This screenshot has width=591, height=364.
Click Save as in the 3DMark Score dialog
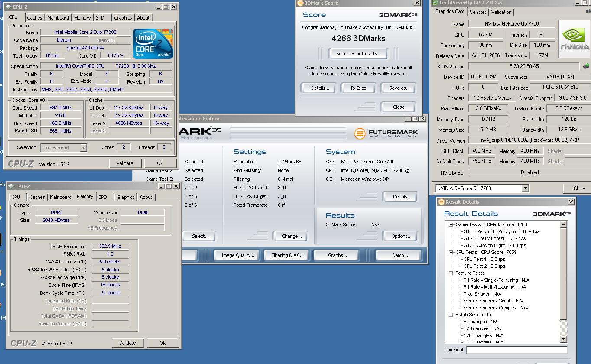point(399,88)
